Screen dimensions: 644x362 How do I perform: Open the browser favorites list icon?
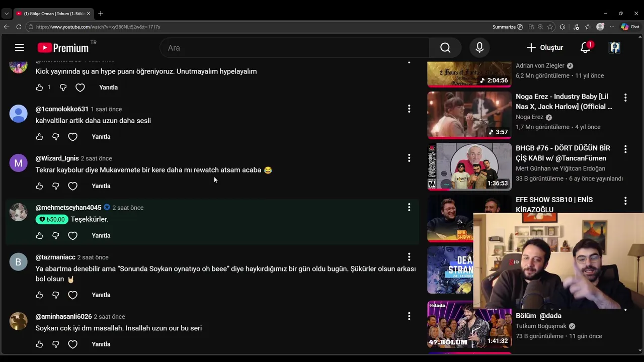click(x=588, y=27)
